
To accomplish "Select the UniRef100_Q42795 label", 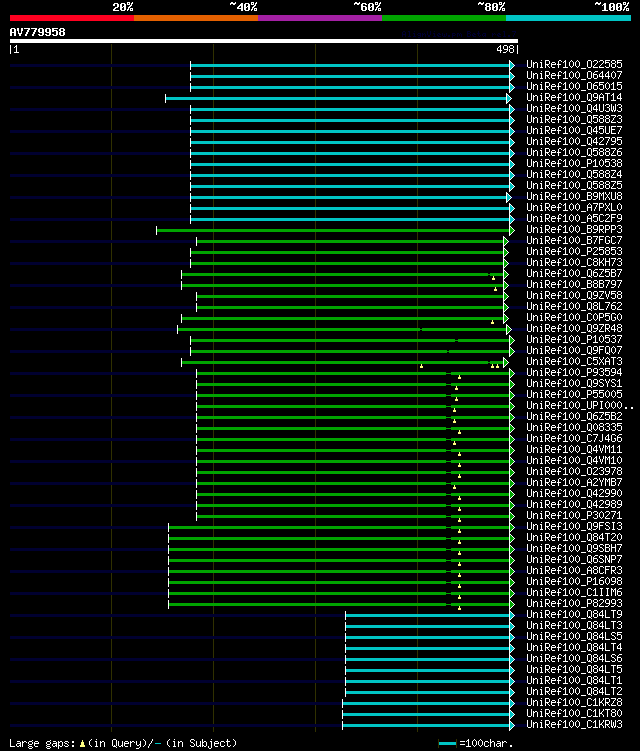I will (574, 141).
